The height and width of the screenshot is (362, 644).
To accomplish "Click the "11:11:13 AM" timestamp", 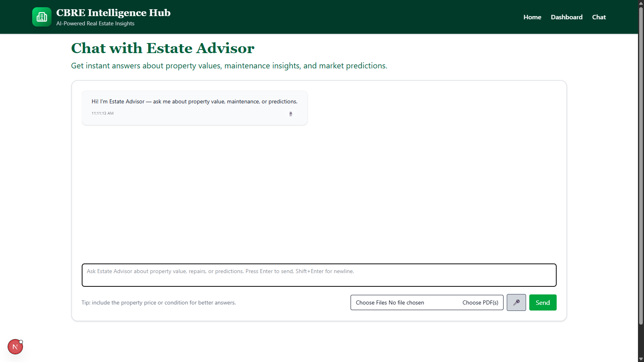I will click(103, 113).
